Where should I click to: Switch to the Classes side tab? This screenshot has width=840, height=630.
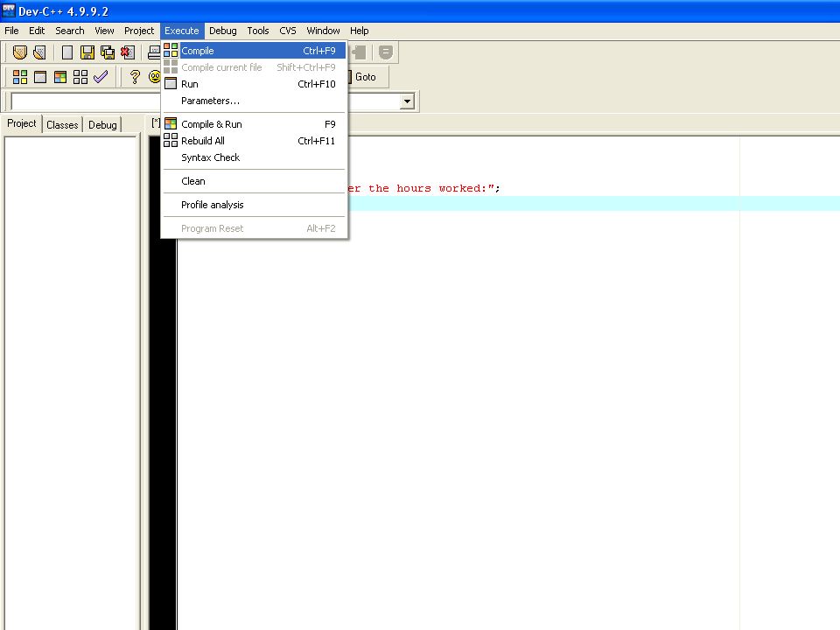click(x=62, y=124)
